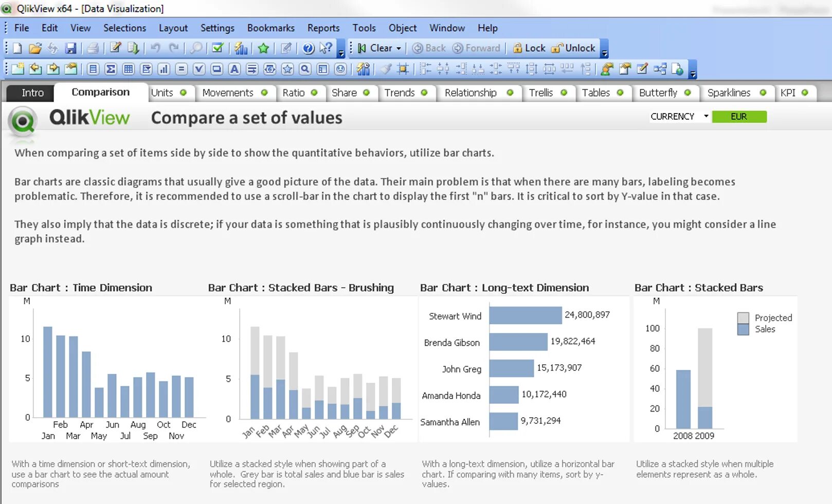
Task: Switch to the Trellis sheet tab
Action: point(548,92)
